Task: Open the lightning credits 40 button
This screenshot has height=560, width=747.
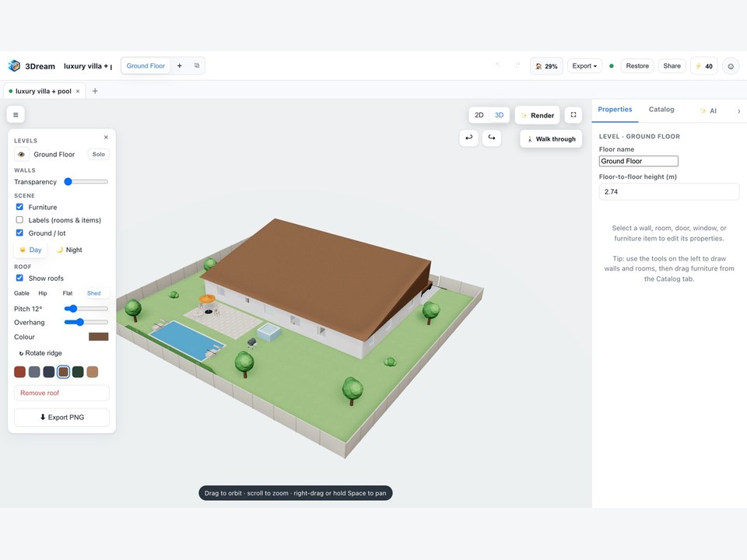Action: coord(703,66)
